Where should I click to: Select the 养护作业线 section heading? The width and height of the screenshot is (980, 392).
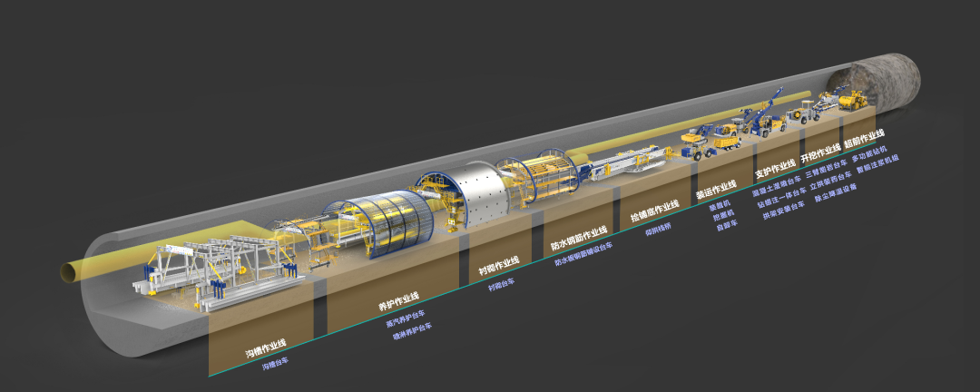point(398,301)
